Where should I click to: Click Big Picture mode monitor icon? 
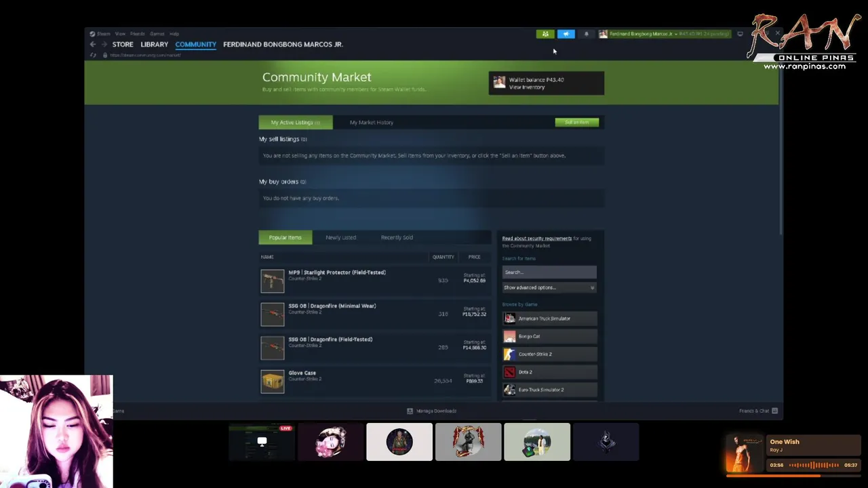click(740, 34)
